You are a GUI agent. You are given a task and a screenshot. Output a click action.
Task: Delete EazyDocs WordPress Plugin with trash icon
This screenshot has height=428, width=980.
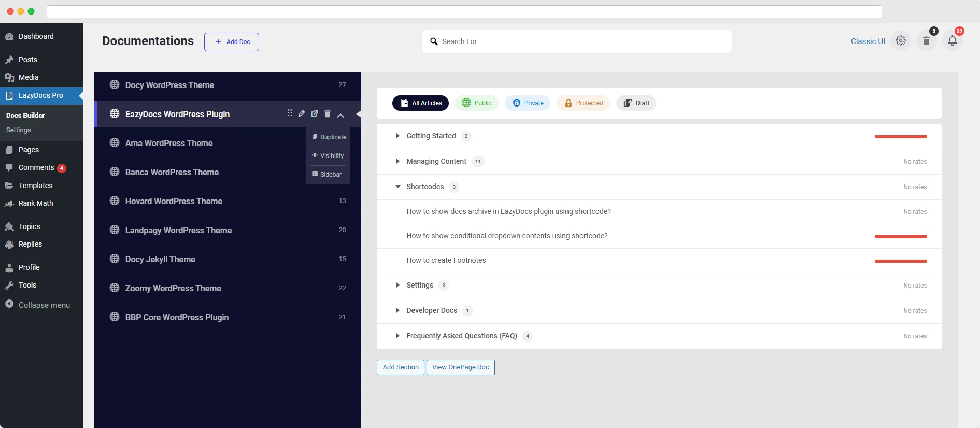point(328,113)
